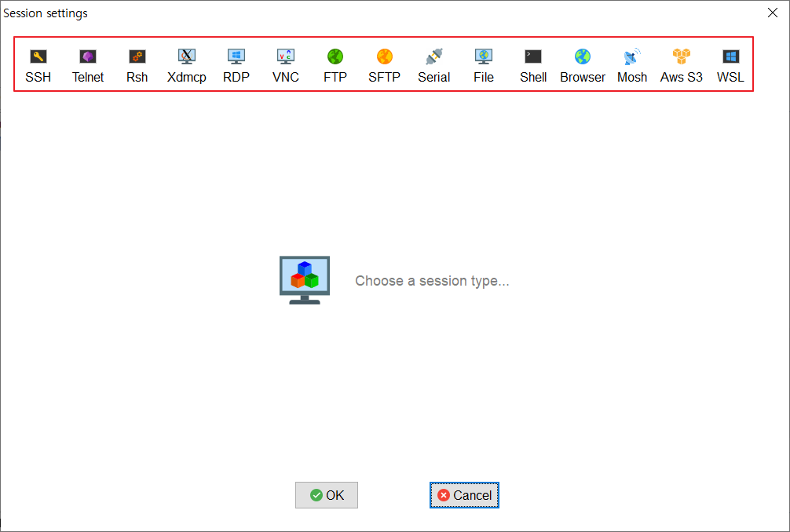Choose the Mosh session type
The image size is (790, 532).
point(632,65)
